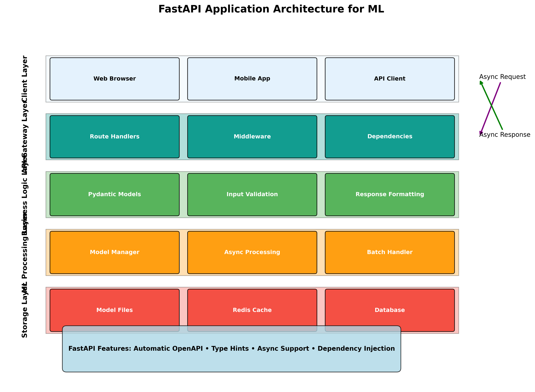Click the Client Layer vertical label
This screenshot has height=392, width=535.
25,79
